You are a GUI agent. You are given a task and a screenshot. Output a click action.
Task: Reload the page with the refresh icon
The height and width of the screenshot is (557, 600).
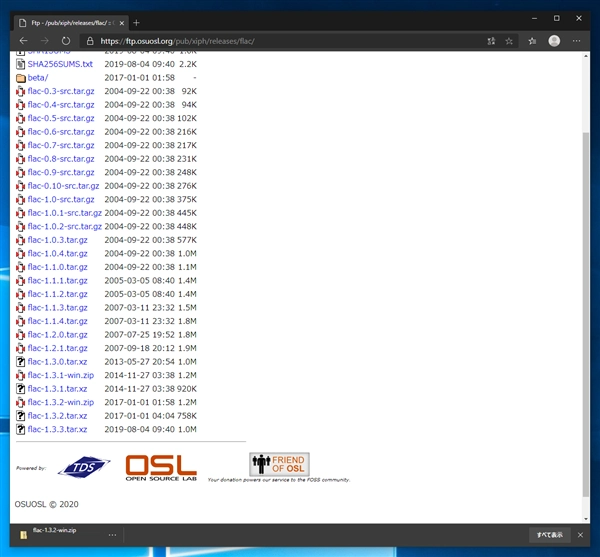pos(66,41)
